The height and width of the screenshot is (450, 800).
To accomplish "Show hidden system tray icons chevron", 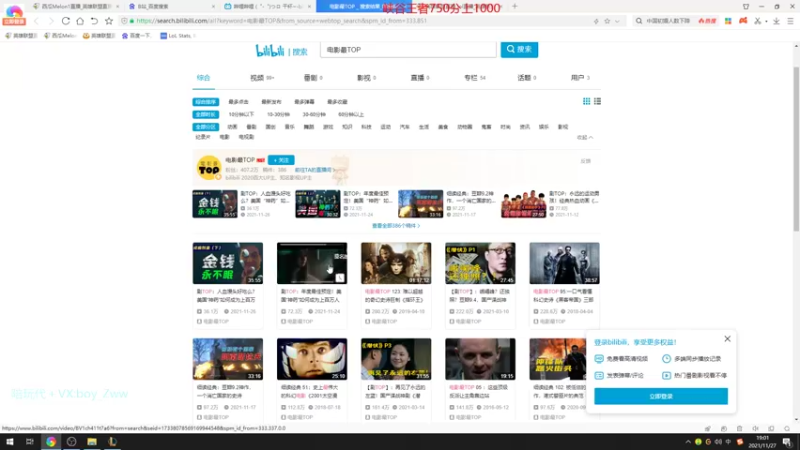I will click(688, 442).
